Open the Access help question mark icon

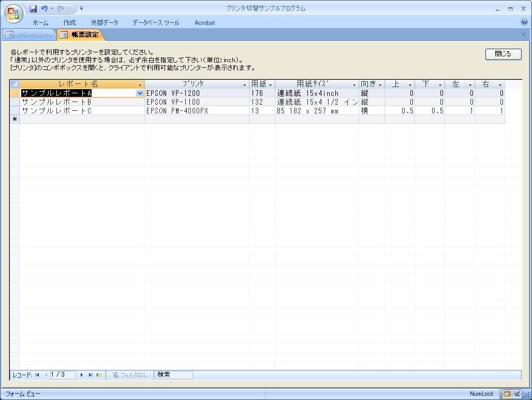524,22
